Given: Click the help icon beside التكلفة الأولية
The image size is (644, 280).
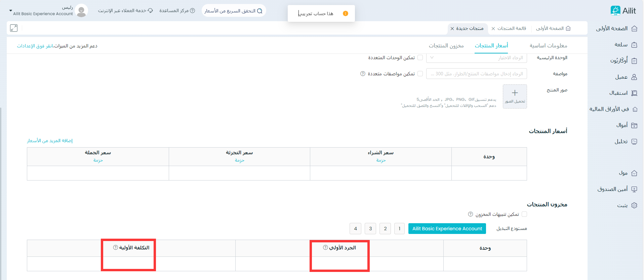Looking at the screenshot, I should click(116, 247).
